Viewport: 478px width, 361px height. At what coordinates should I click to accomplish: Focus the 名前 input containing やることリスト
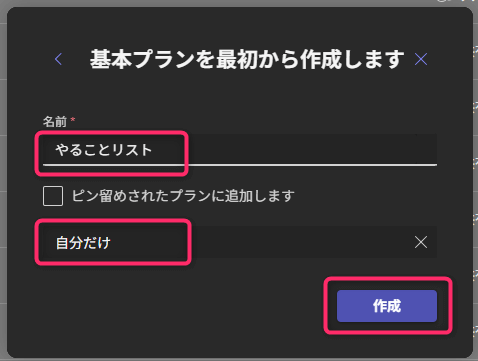[240, 150]
